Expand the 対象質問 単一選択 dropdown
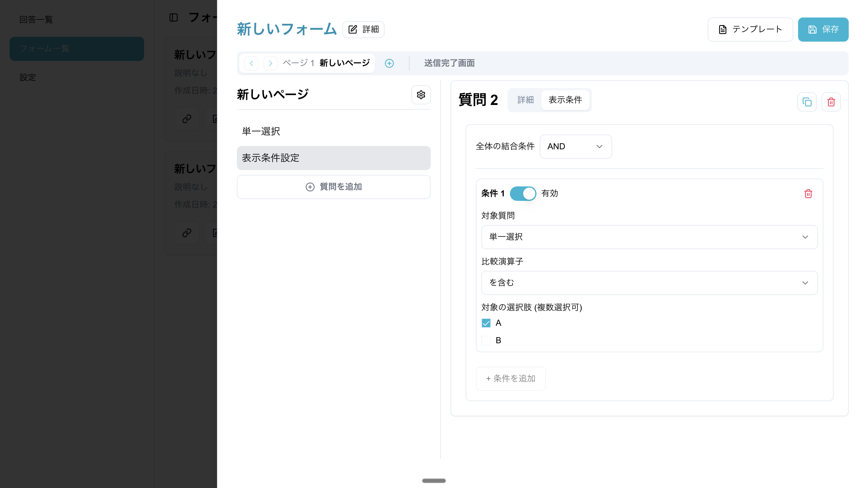Image resolution: width=868 pixels, height=488 pixels. click(x=649, y=237)
